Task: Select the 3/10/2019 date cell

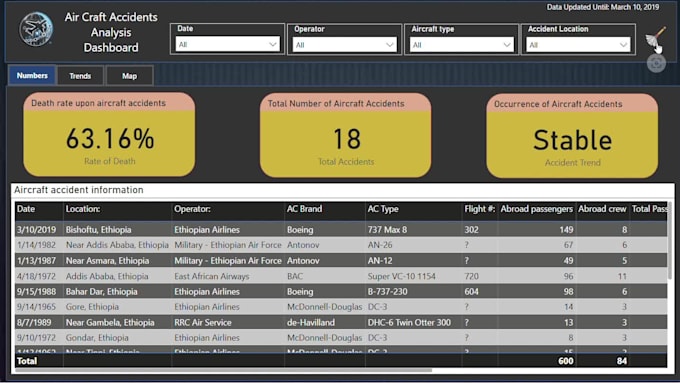Action: tap(36, 229)
